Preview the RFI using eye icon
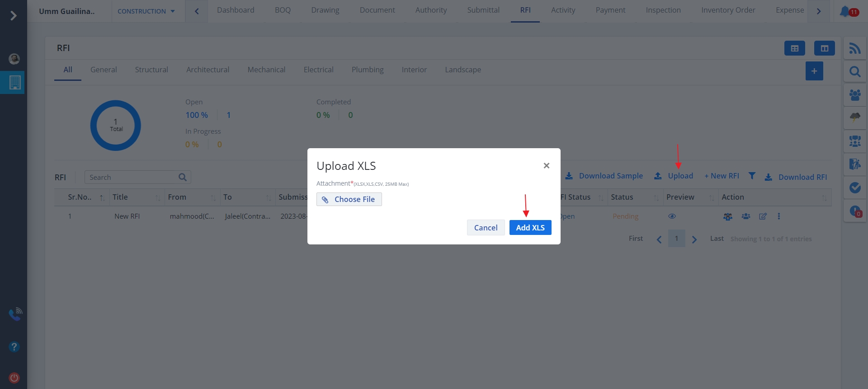868x389 pixels. point(672,216)
